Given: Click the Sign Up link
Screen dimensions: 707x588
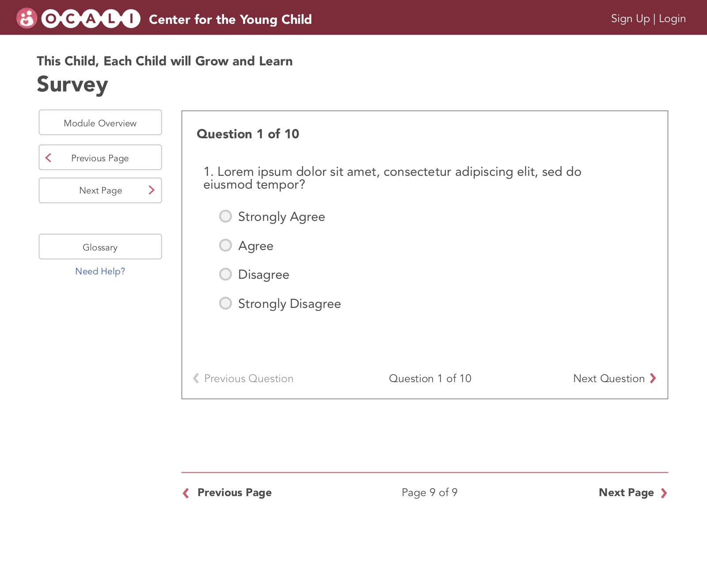Looking at the screenshot, I should [630, 19].
